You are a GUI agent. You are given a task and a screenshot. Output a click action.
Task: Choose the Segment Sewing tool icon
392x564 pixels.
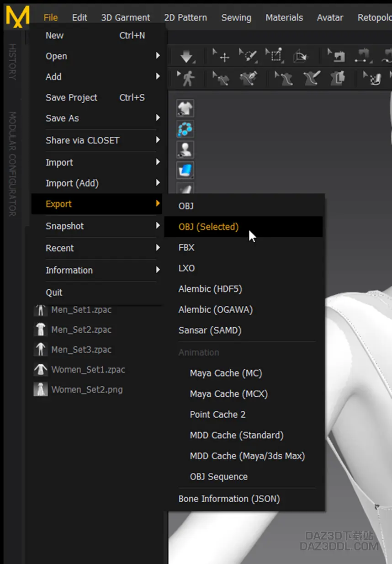click(x=364, y=57)
